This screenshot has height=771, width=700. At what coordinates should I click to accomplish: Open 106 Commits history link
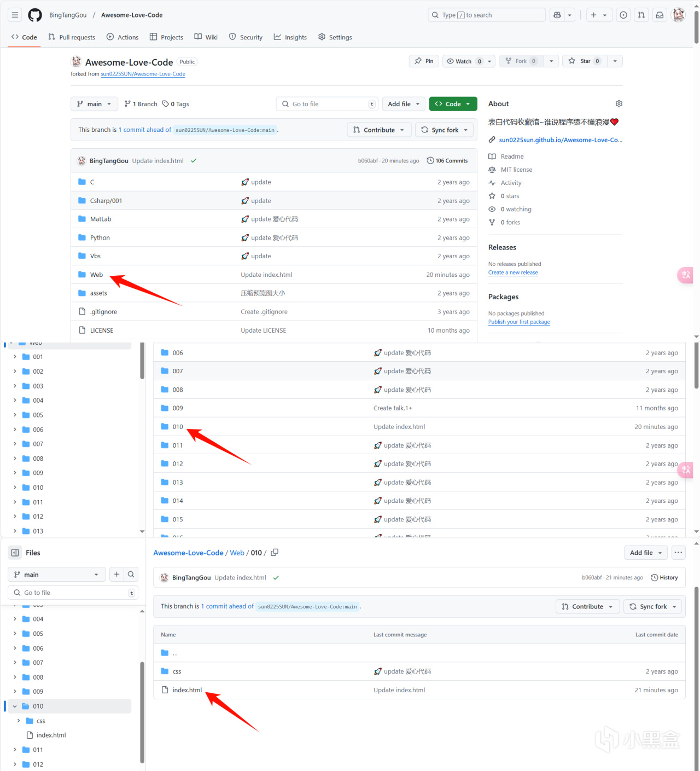tap(447, 161)
